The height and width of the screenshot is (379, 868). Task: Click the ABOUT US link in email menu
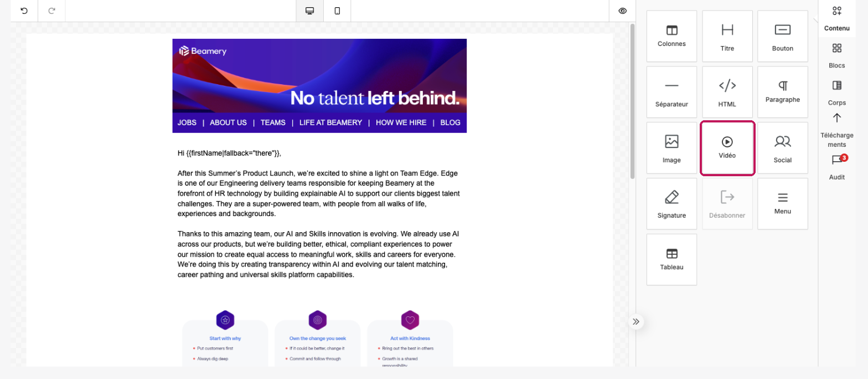228,122
